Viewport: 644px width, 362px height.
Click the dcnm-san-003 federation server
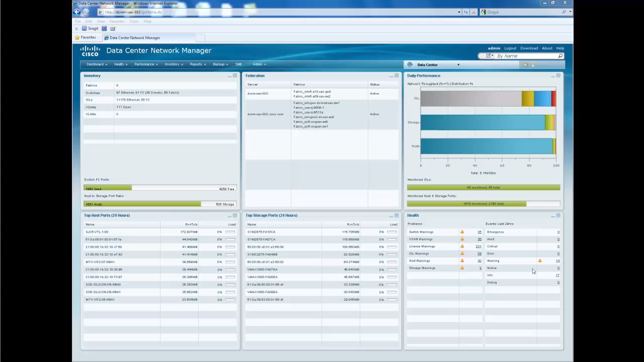pyautogui.click(x=258, y=94)
